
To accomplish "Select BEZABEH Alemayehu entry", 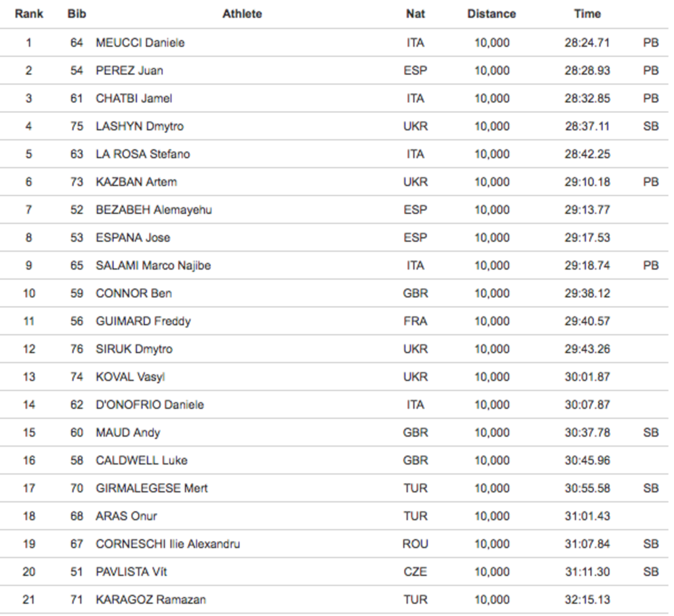I will pos(154,210).
